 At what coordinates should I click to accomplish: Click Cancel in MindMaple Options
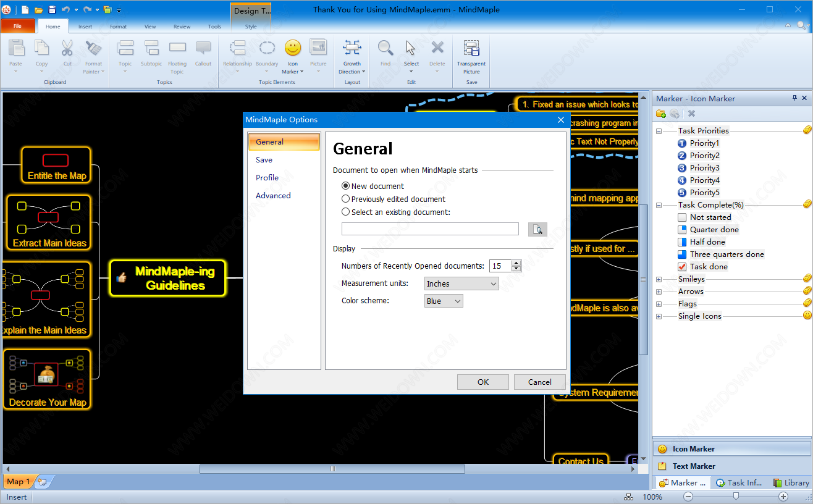pyautogui.click(x=540, y=382)
